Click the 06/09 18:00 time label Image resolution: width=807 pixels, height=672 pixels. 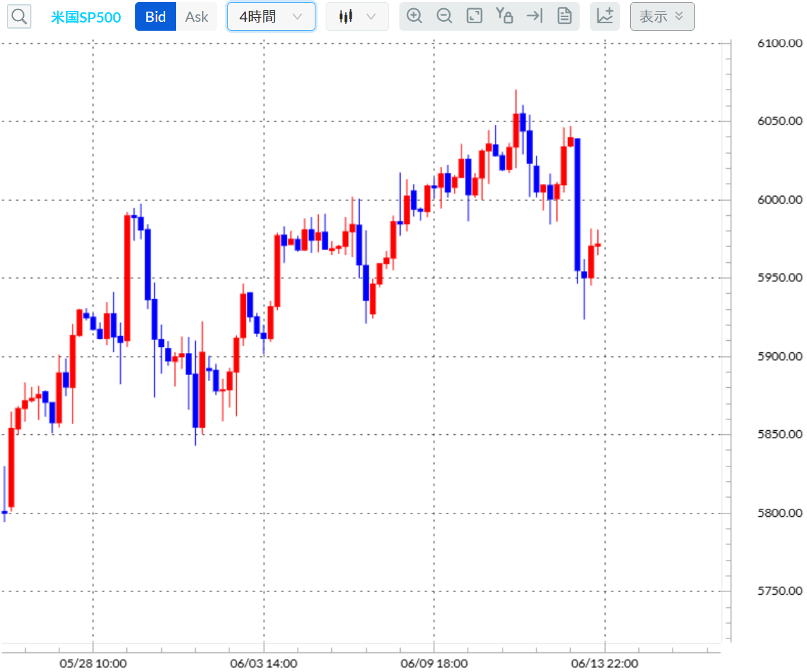tap(434, 663)
